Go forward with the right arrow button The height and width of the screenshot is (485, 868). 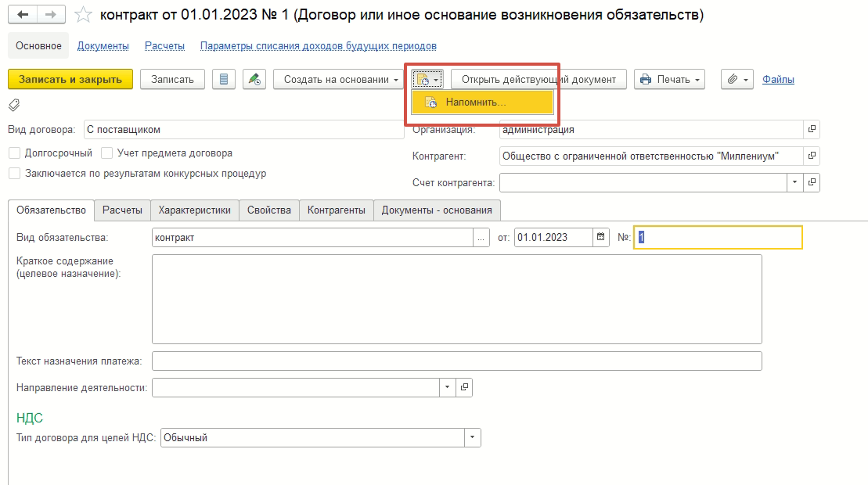click(x=51, y=14)
